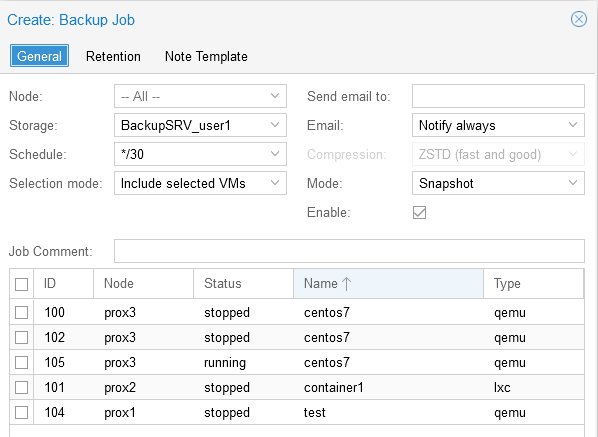Focus the Job Comment input field

tap(349, 251)
